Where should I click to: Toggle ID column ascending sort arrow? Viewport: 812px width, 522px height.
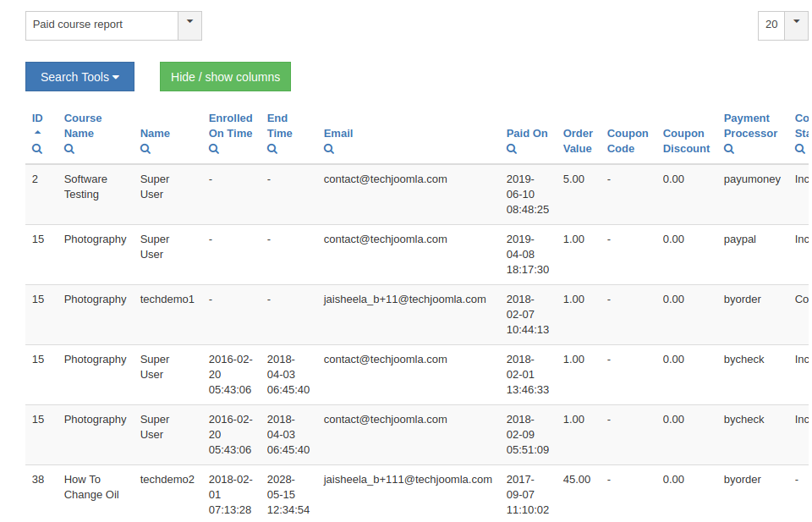pyautogui.click(x=37, y=133)
